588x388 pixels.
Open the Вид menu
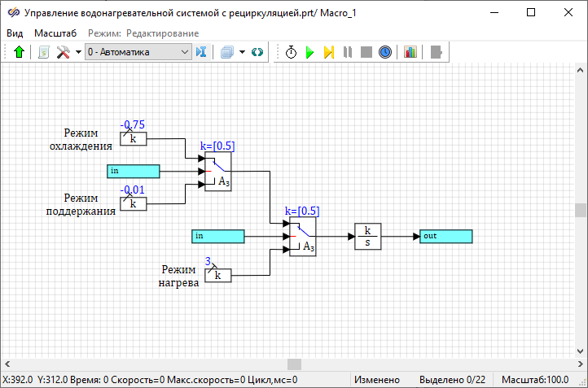point(15,33)
